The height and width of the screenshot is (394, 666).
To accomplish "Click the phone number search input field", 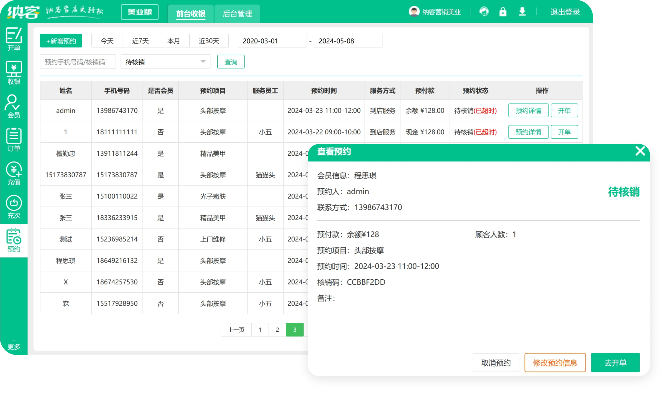I will point(78,62).
